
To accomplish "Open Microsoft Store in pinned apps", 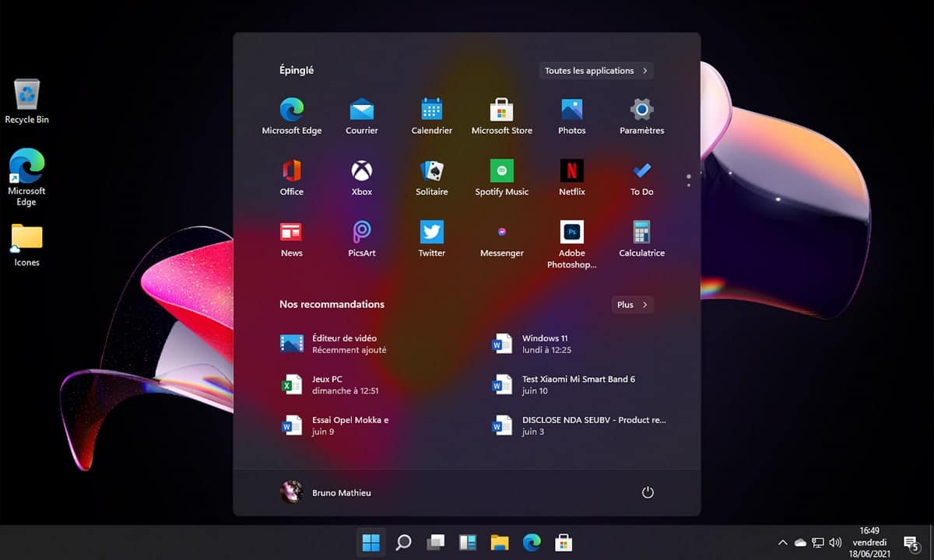I will [502, 117].
